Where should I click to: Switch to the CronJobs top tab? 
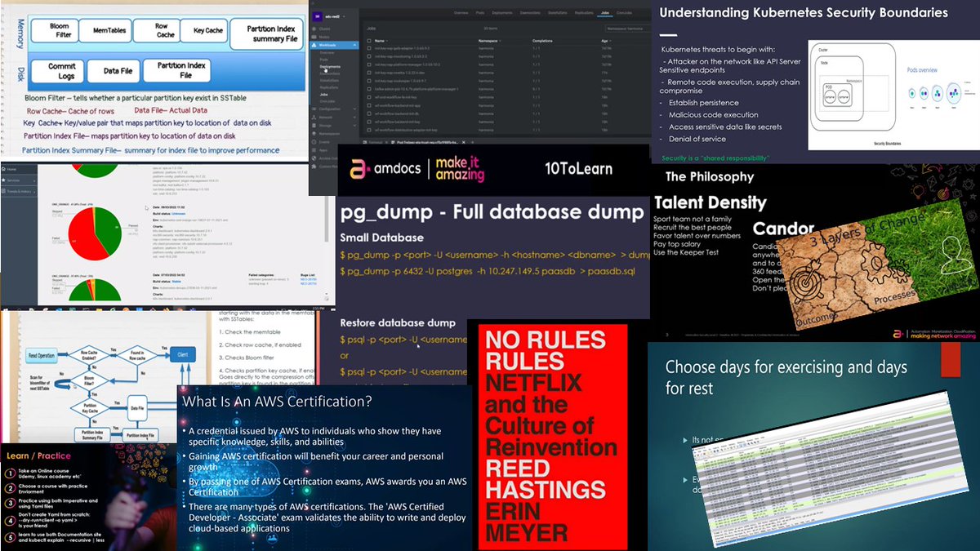pyautogui.click(x=624, y=13)
